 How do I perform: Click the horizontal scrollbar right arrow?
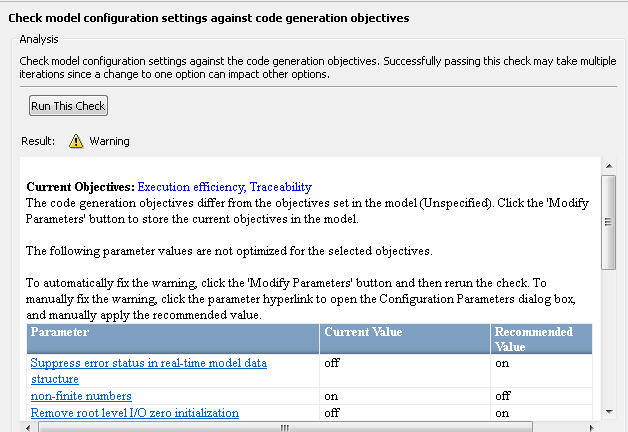tap(591, 427)
